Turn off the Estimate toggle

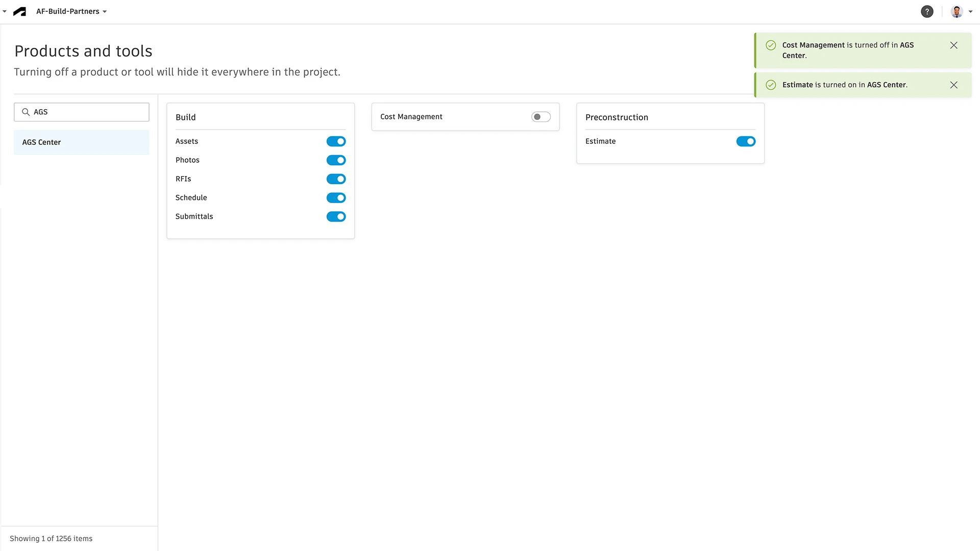pyautogui.click(x=746, y=141)
